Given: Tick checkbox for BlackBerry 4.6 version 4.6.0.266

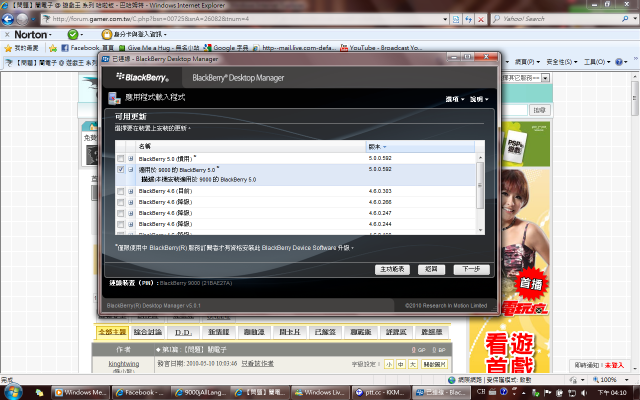Looking at the screenshot, I should pyautogui.click(x=120, y=202).
